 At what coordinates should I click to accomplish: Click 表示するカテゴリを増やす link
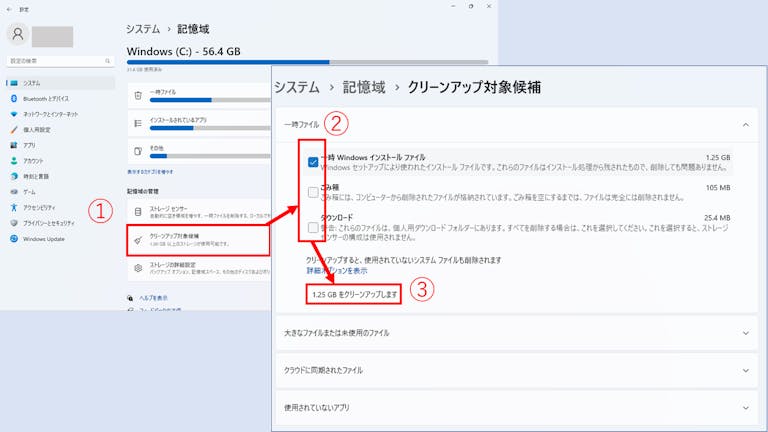click(150, 172)
